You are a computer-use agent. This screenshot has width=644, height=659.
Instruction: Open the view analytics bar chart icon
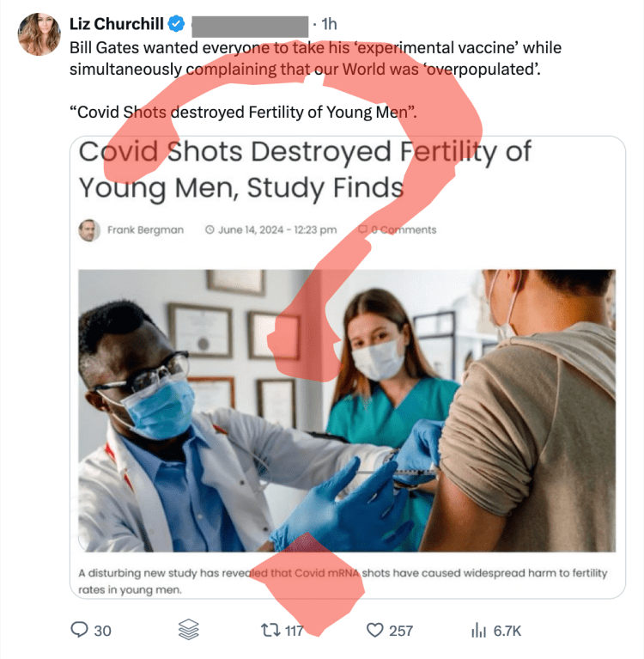(478, 631)
